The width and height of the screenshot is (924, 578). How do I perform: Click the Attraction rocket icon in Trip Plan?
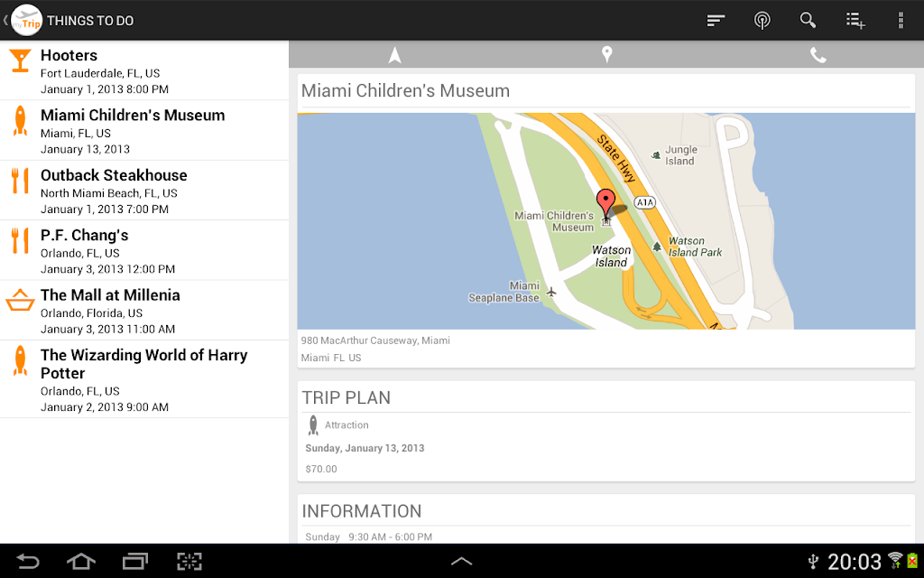313,424
